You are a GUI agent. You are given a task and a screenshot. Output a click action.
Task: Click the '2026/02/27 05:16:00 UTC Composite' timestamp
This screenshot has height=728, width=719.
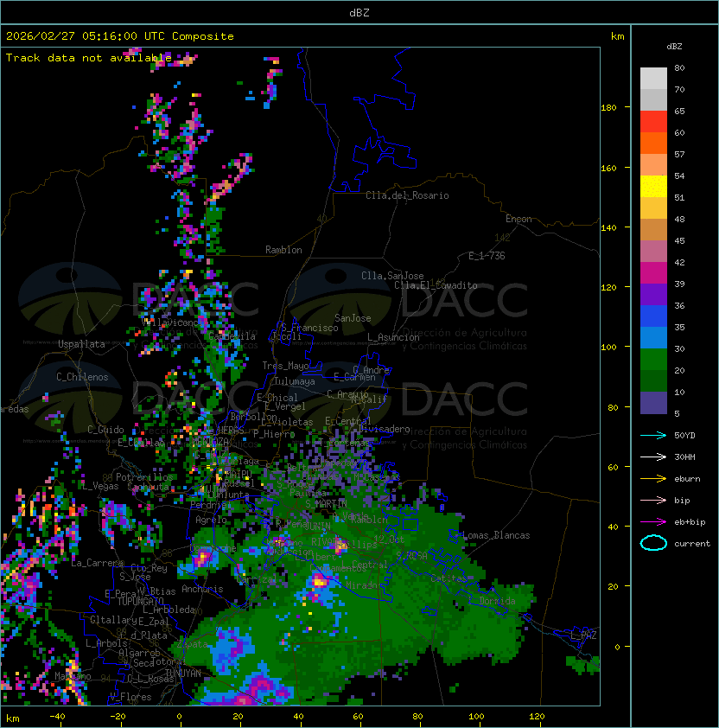click(x=120, y=36)
